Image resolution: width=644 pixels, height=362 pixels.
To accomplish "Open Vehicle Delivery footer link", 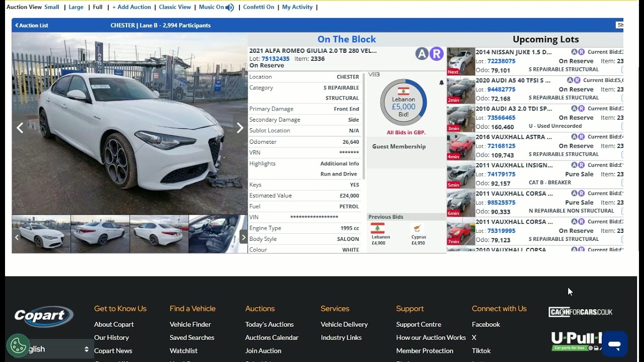I will pos(344,324).
